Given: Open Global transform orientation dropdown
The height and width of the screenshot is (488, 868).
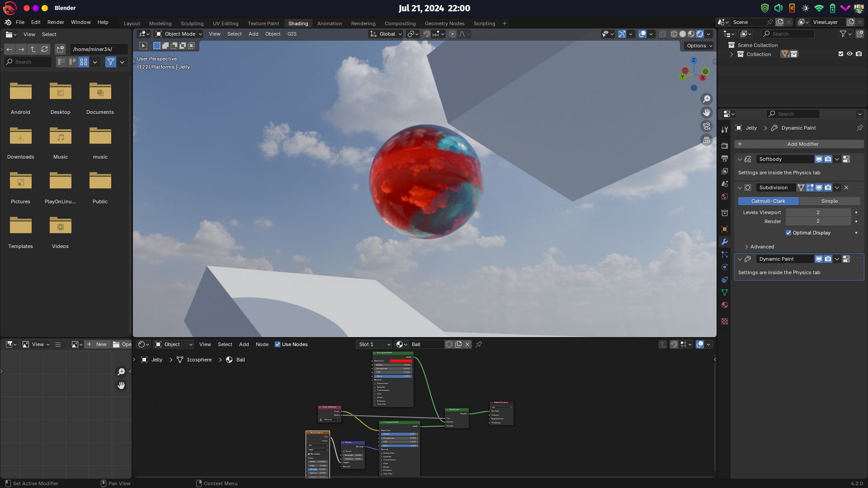Looking at the screenshot, I should tap(386, 34).
